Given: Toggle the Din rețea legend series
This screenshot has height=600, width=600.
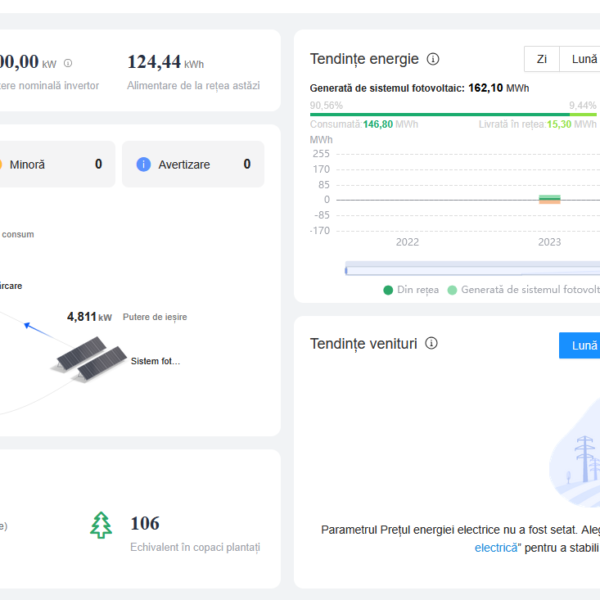Looking at the screenshot, I should (x=411, y=290).
